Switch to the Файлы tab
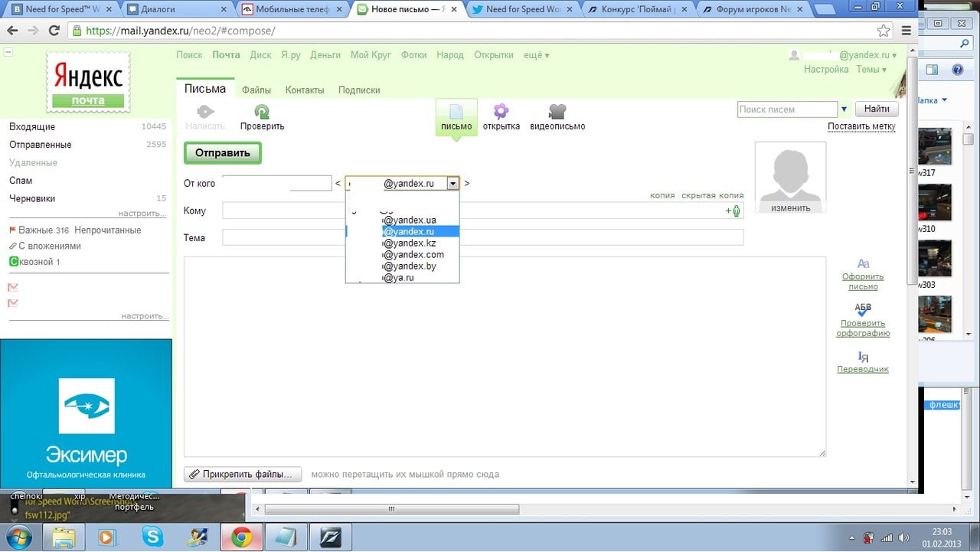 256,90
